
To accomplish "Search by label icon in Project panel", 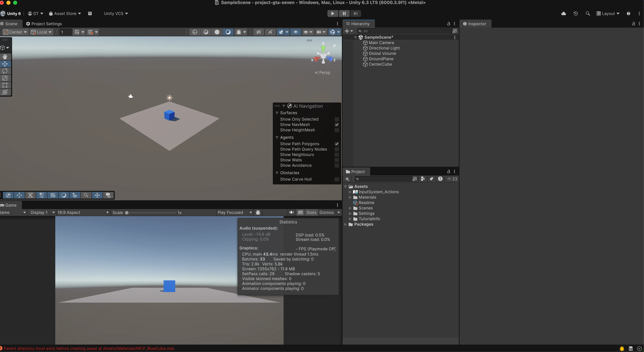I will pyautogui.click(x=431, y=179).
